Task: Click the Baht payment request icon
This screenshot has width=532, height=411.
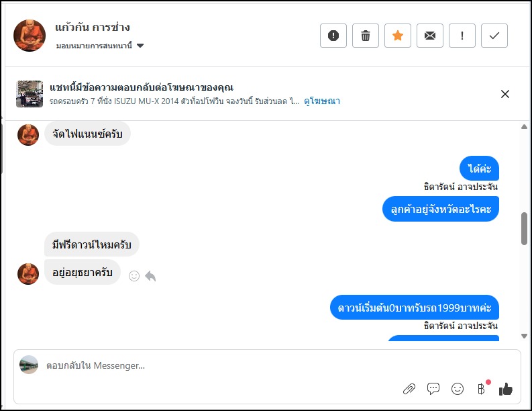Action: (481, 388)
